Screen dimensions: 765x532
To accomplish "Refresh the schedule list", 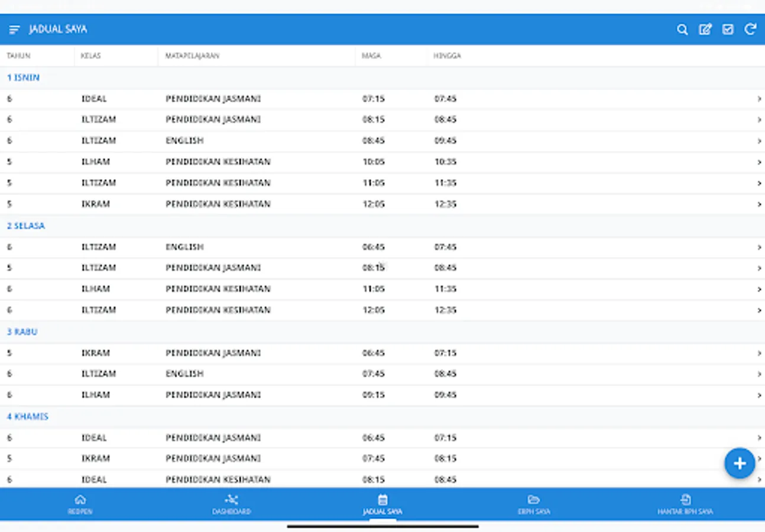I will tap(750, 29).
